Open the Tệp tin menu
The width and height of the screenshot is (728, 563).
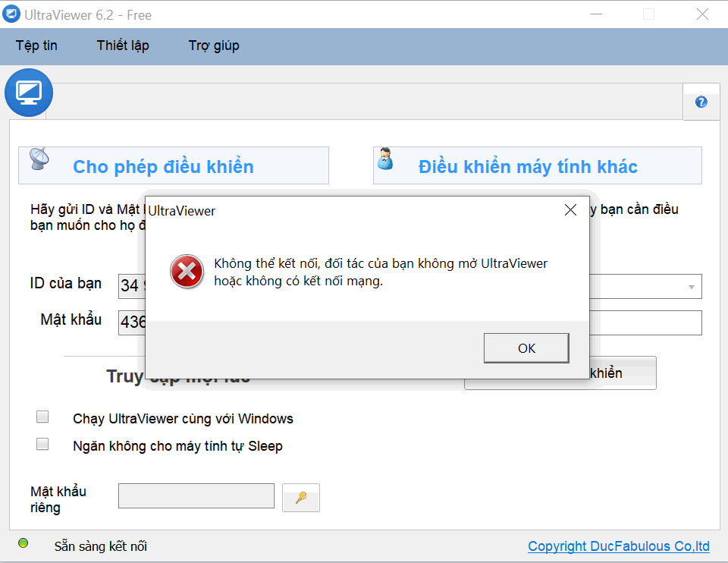[x=36, y=46]
